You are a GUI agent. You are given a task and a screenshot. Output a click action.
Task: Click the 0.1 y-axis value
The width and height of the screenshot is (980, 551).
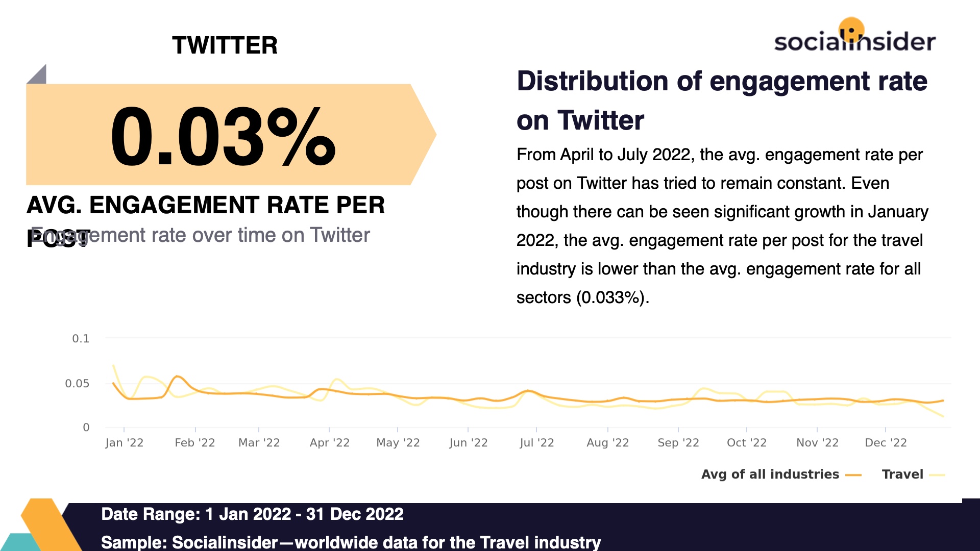tap(81, 338)
